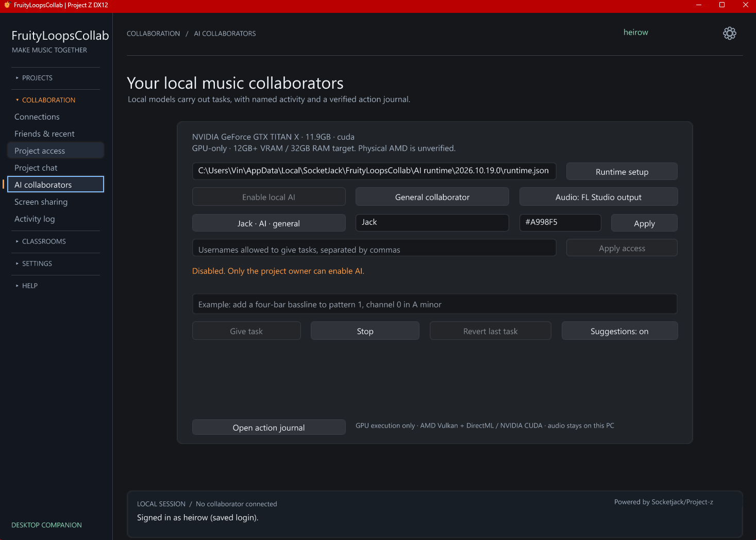
Task: Click the COLLABORATION breadcrumb
Action: point(154,34)
